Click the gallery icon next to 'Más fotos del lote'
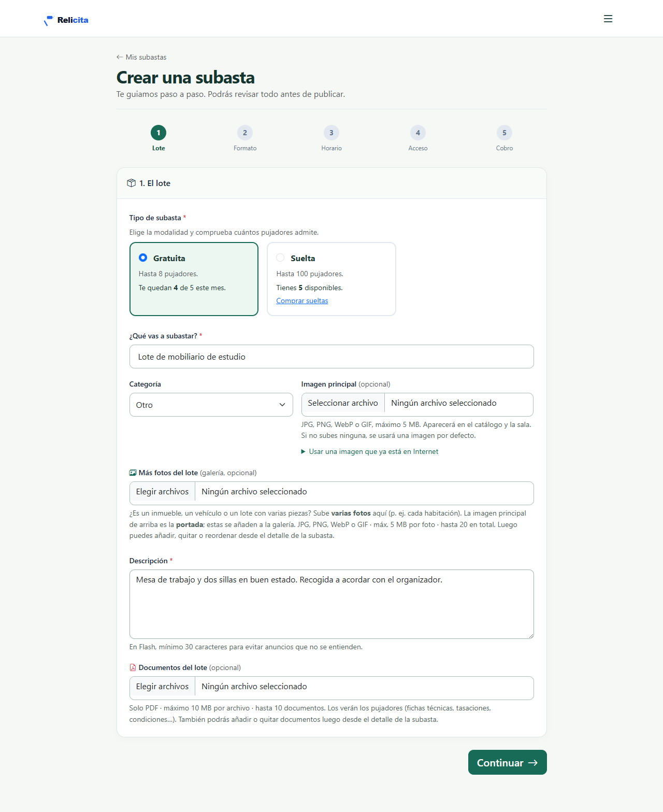The image size is (663, 812). (133, 473)
